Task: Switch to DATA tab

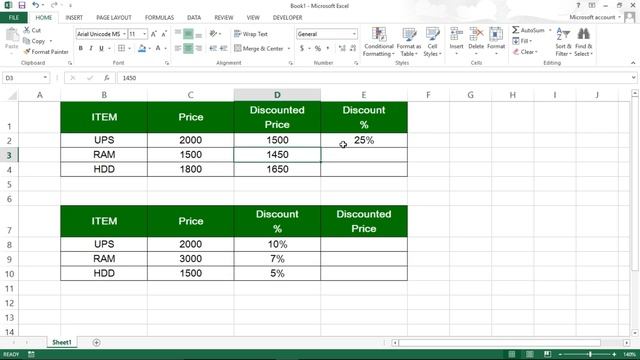Action: (194, 18)
